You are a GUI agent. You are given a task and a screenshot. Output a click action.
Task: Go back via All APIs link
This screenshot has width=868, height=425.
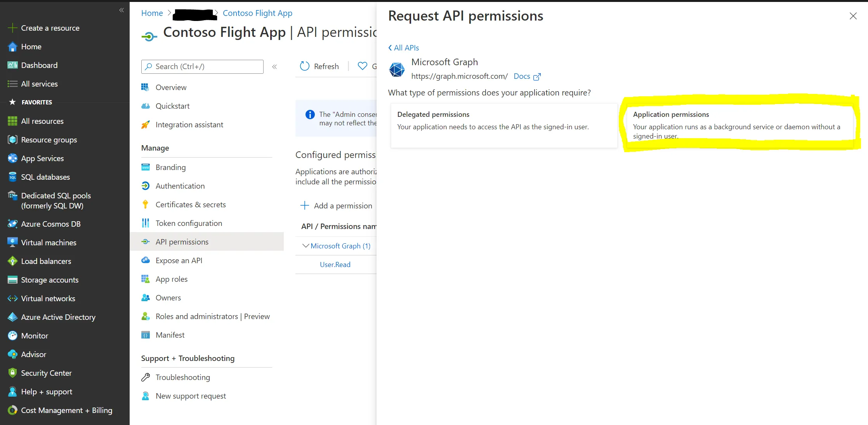coord(404,48)
